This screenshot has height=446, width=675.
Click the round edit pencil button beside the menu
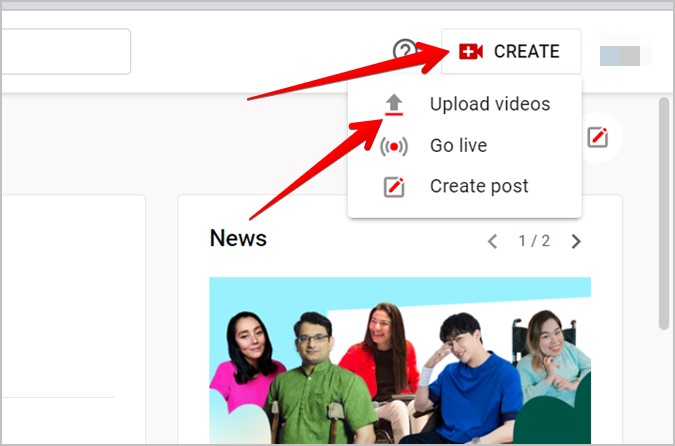(x=598, y=137)
